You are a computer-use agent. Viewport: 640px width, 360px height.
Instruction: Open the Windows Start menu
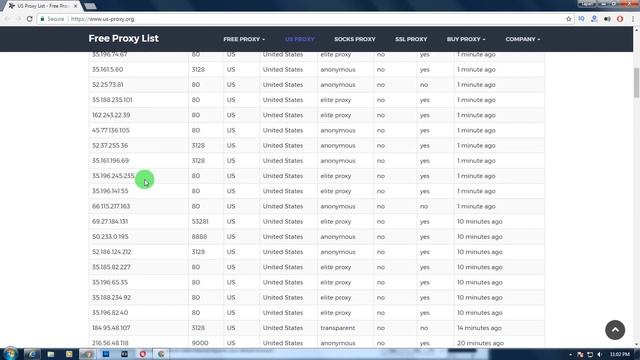10,353
